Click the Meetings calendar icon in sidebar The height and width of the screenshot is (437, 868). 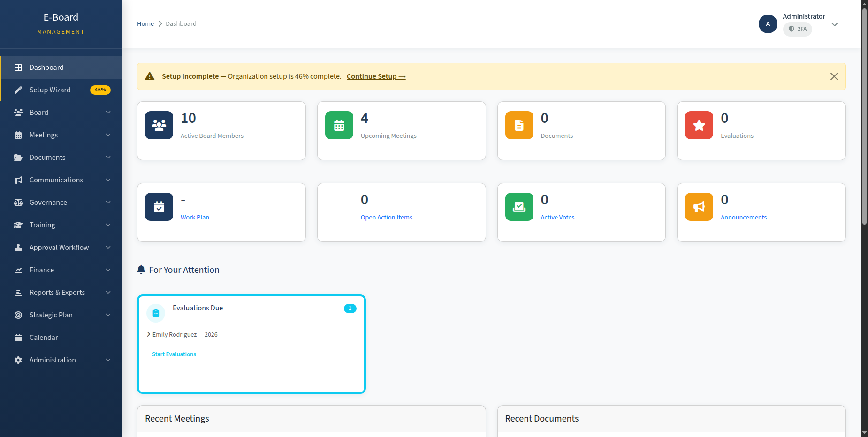coord(18,135)
